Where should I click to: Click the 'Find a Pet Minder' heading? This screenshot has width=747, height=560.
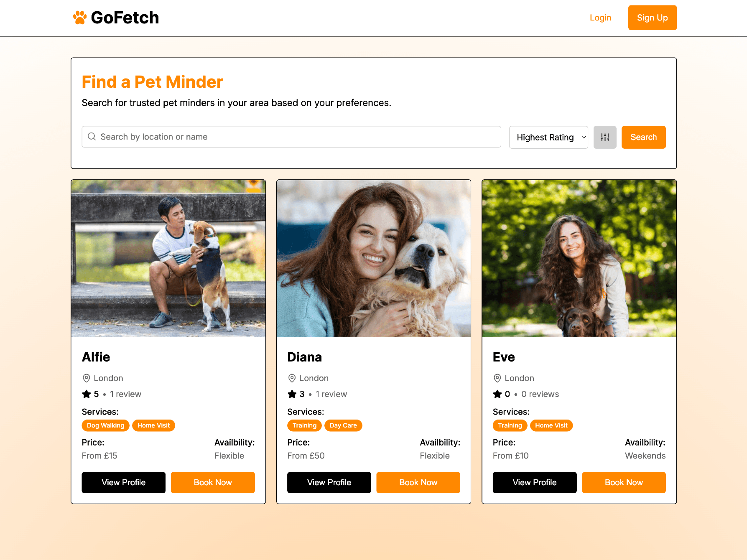[153, 82]
